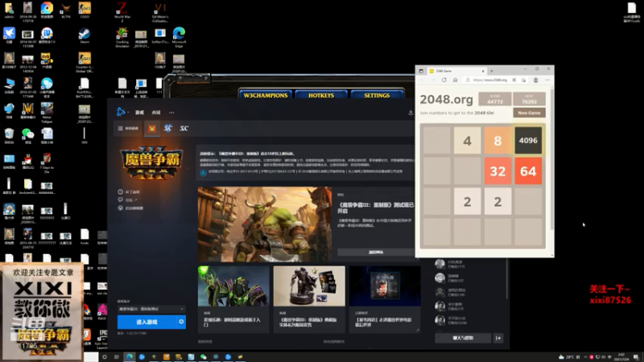Open the third sidebar link with globe icon
This screenshot has height=362, width=644.
[x=130, y=208]
